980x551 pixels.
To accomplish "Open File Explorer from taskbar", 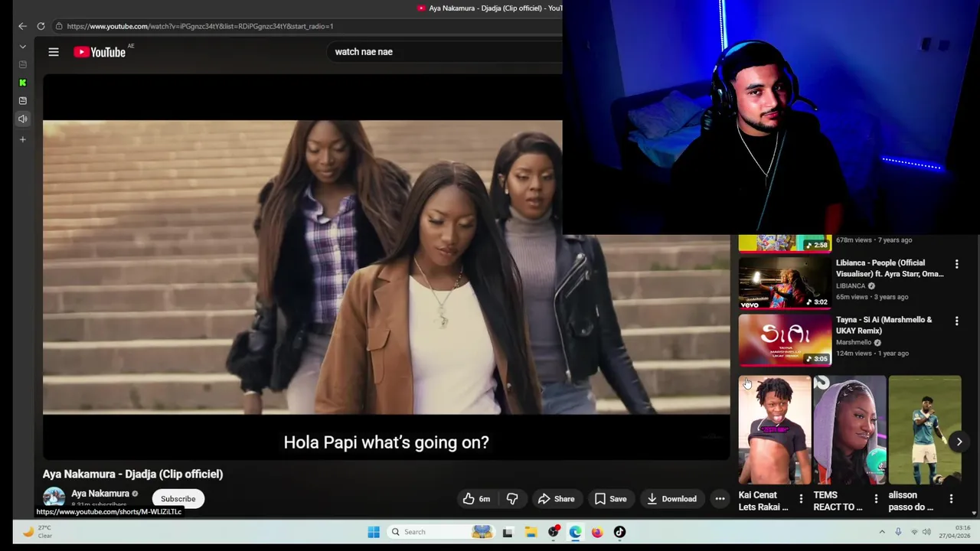I will tap(531, 532).
